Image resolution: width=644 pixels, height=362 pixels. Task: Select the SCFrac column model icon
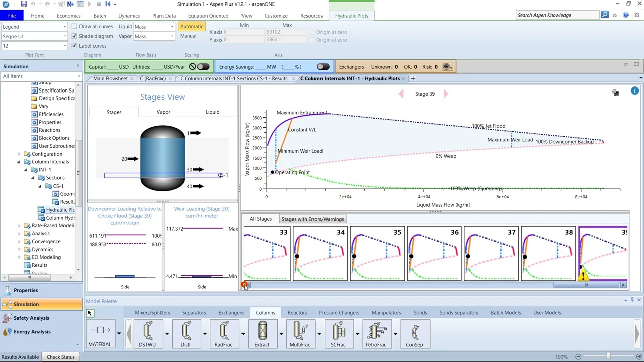coord(338,334)
